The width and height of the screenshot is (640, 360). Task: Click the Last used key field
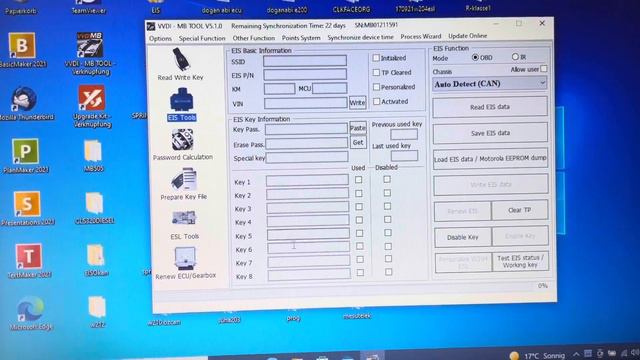[404, 156]
